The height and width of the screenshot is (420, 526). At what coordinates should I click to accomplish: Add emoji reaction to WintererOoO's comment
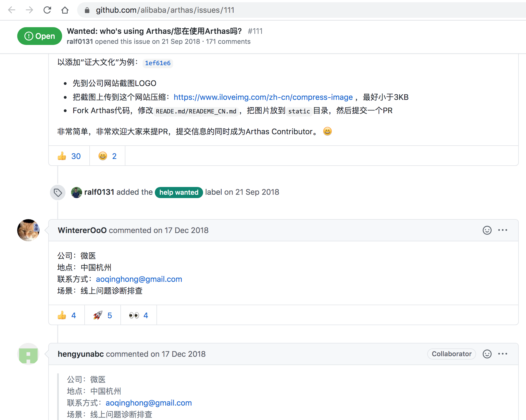tap(487, 230)
